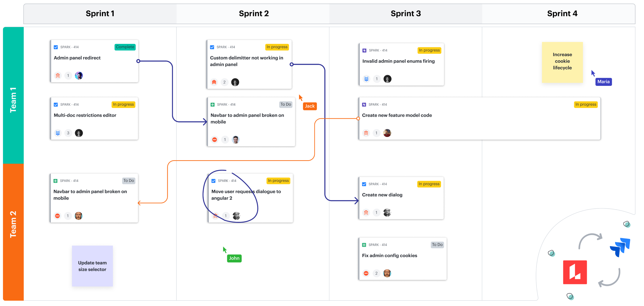Click assignee avatar on Multi-doc restrictions editor card
This screenshot has width=644, height=306.
tap(79, 133)
